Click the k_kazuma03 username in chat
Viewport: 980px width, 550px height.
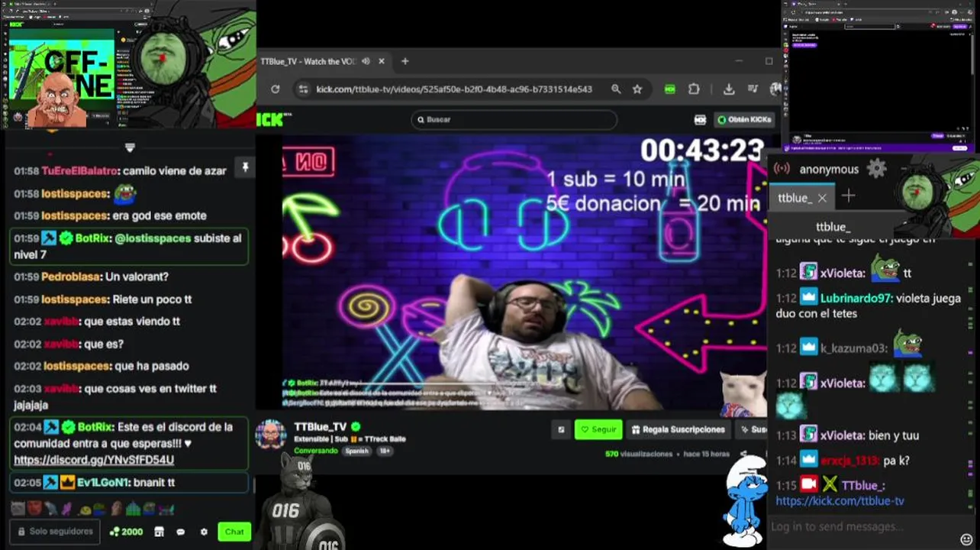(854, 349)
